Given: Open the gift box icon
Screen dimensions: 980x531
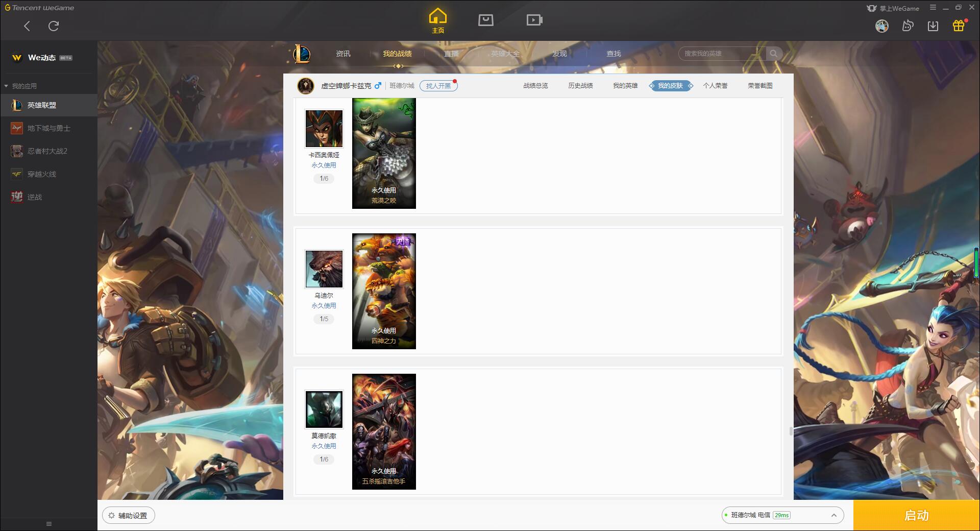Looking at the screenshot, I should [x=959, y=26].
